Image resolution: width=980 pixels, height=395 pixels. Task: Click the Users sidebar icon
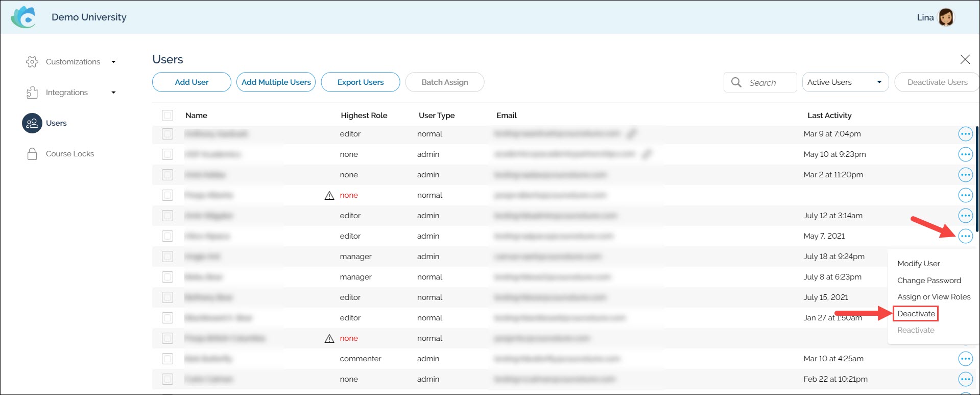pos(32,123)
